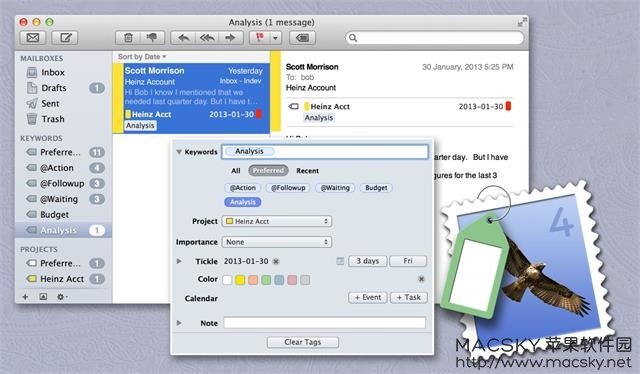Click the Clear Tags button
Viewport: 640px width, 374px height.
(x=302, y=342)
